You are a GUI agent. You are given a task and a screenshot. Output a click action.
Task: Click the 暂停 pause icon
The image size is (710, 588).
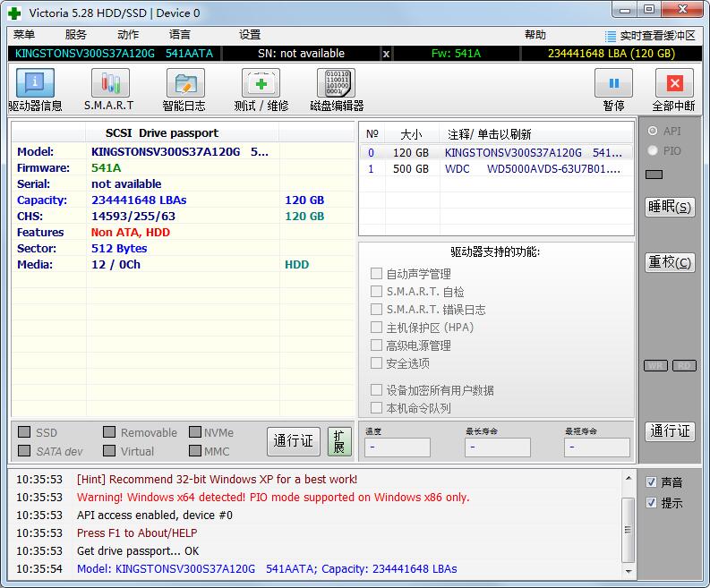pyautogui.click(x=613, y=84)
